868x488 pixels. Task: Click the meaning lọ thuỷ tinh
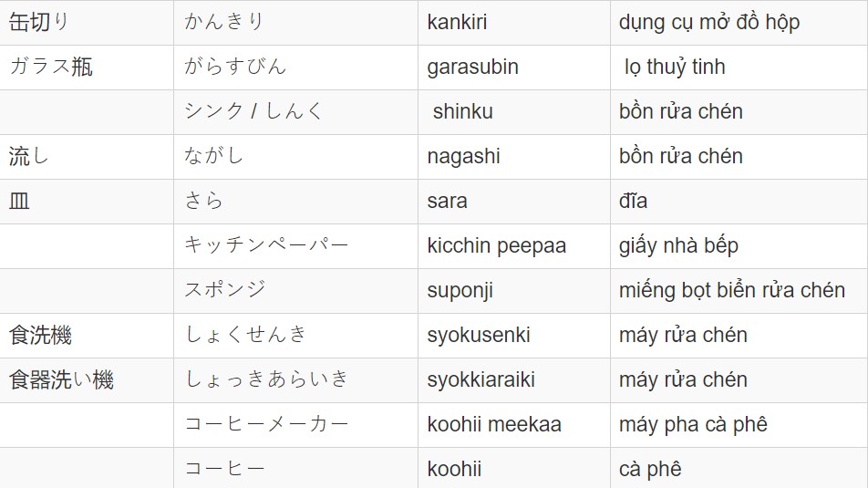675,67
